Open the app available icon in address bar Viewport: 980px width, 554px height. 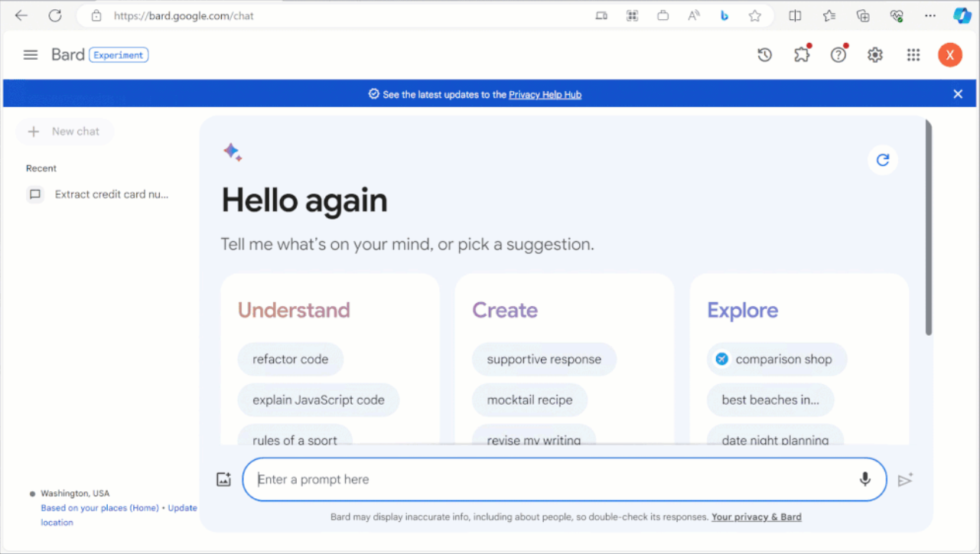[601, 15]
